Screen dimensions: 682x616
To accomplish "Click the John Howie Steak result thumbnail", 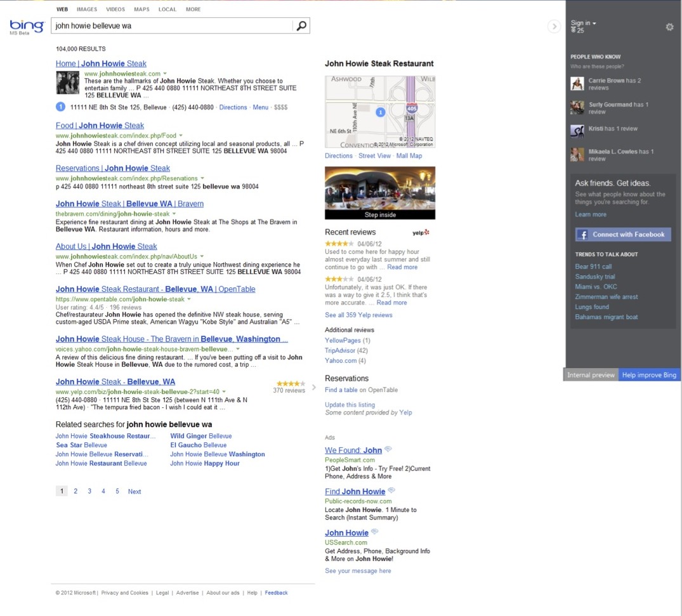I will [x=68, y=82].
